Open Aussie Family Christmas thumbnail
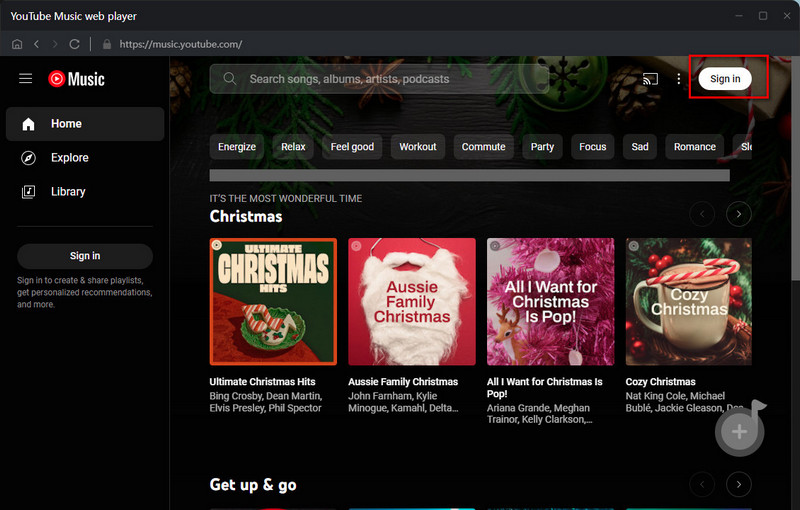This screenshot has height=510, width=800. [412, 301]
